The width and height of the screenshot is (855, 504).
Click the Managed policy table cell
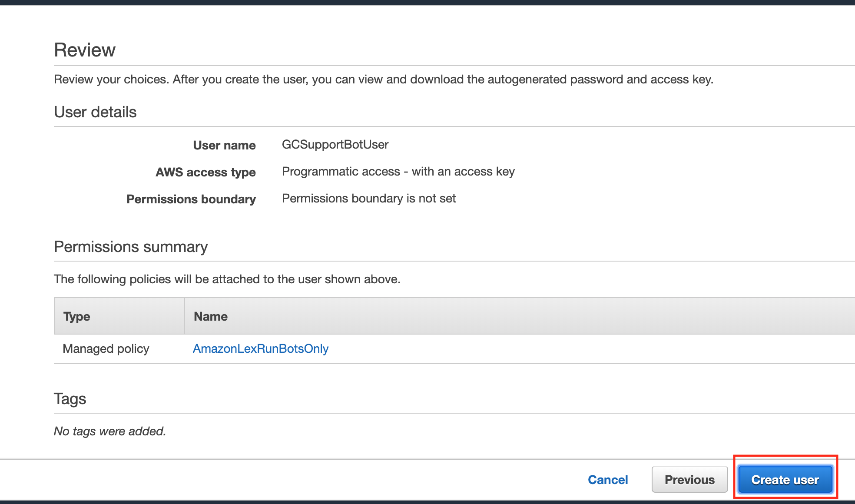[106, 348]
